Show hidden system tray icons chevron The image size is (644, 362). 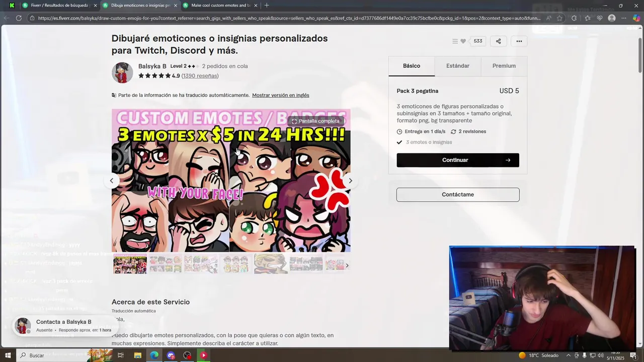click(569, 355)
